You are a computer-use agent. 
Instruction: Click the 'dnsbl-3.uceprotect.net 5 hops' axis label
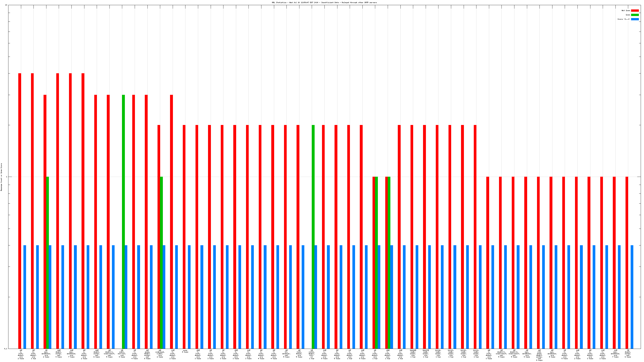(501, 354)
